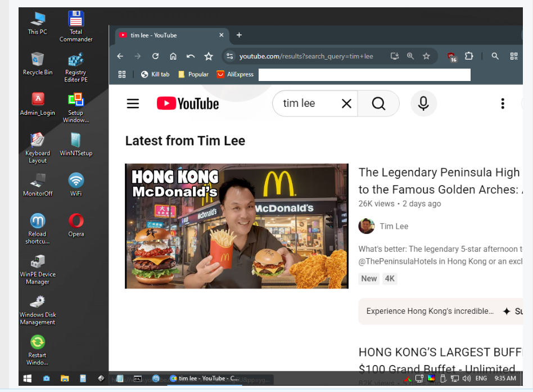The image size is (533, 392).
Task: Open the YouTube guide hamburger menu
Action: coord(133,103)
